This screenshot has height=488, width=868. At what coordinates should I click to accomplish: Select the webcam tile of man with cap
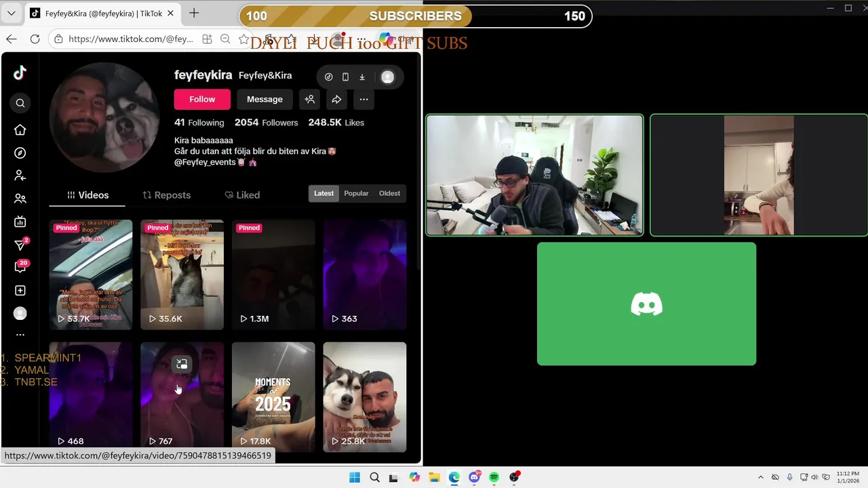coord(534,175)
